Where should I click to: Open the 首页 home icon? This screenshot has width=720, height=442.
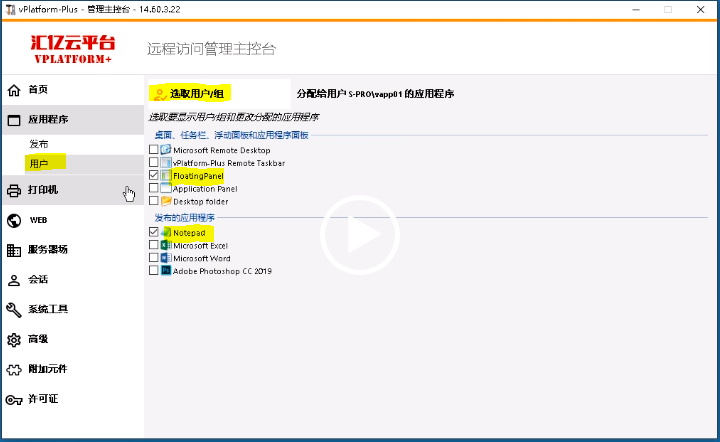[14, 90]
